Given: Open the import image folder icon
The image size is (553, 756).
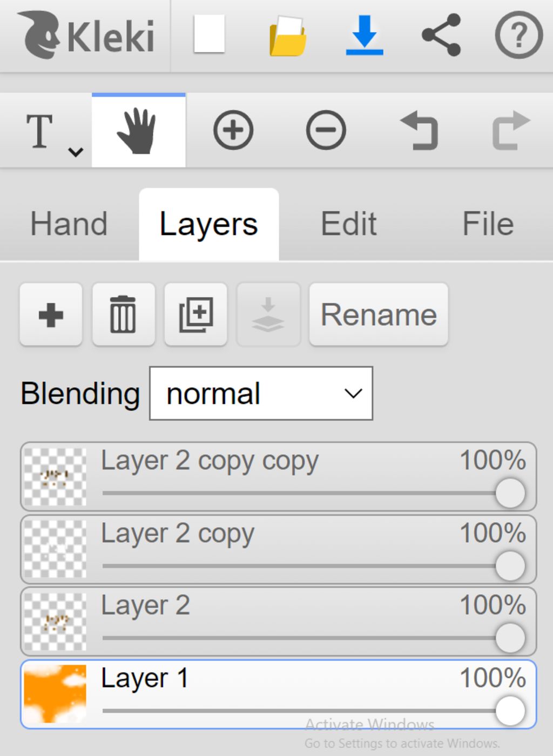Looking at the screenshot, I should point(288,36).
